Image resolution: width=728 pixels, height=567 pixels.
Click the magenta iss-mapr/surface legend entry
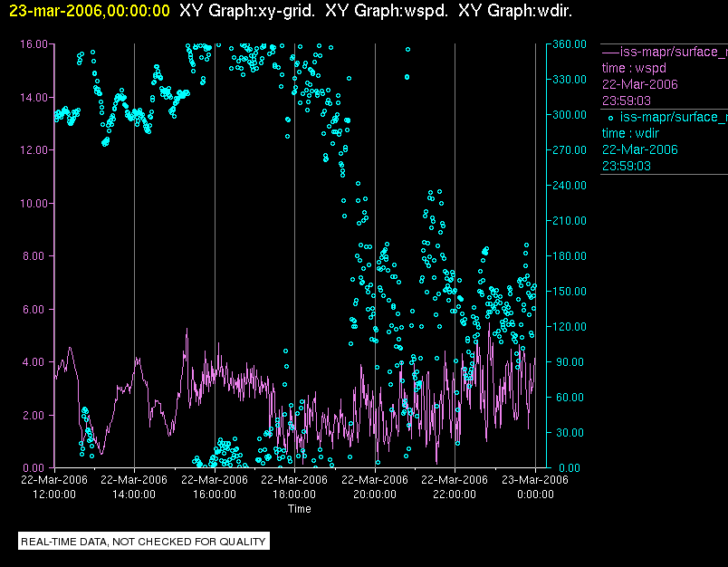(x=665, y=52)
